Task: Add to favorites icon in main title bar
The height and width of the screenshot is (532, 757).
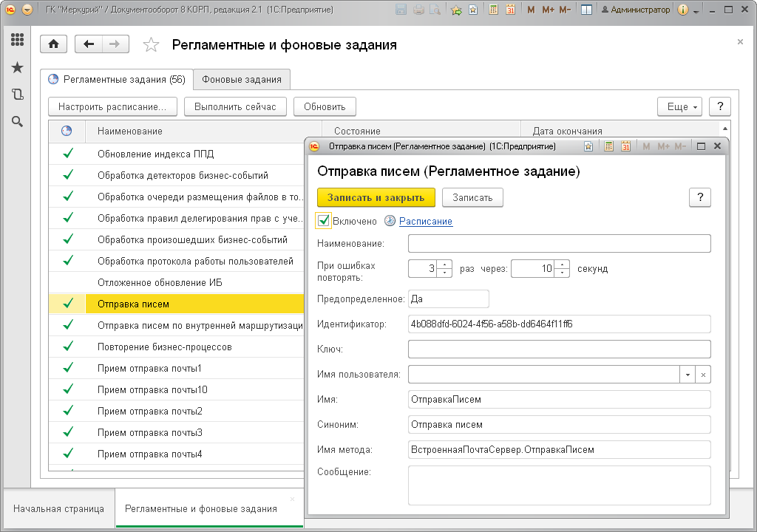Action: coord(473,10)
